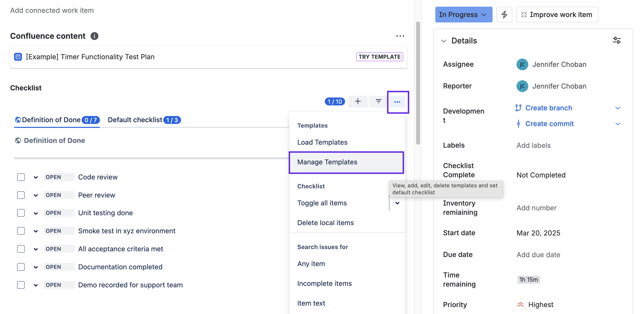Click the checklist three-dots menu icon
This screenshot has height=314, width=644.
[397, 102]
